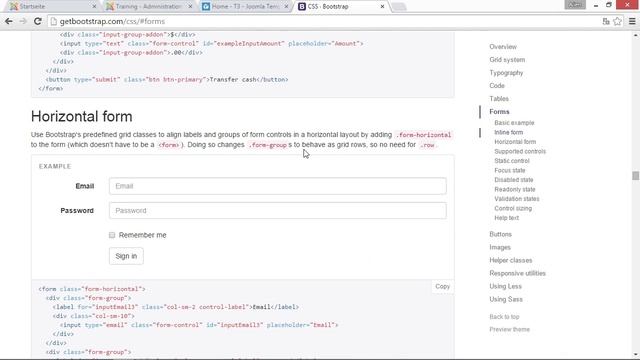Click the Horizontal form heading

coord(82,117)
